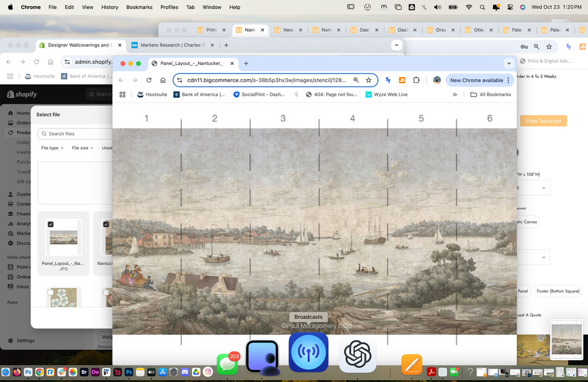
Task: Switch to the Panel_Layout_-_Nantucket tab
Action: (189, 63)
